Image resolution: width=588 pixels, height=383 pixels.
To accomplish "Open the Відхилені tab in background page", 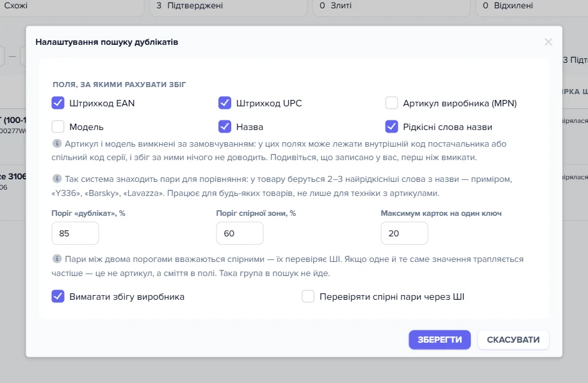I will tap(532, 6).
